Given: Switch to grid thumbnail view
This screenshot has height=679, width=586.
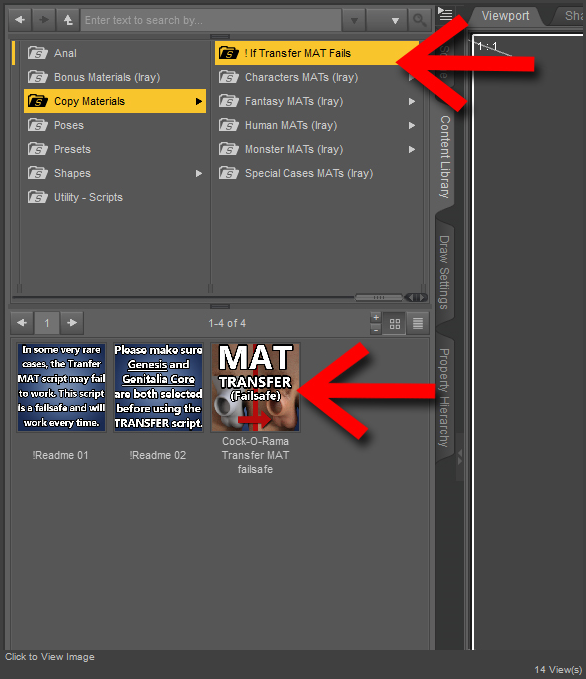Looking at the screenshot, I should tap(395, 323).
